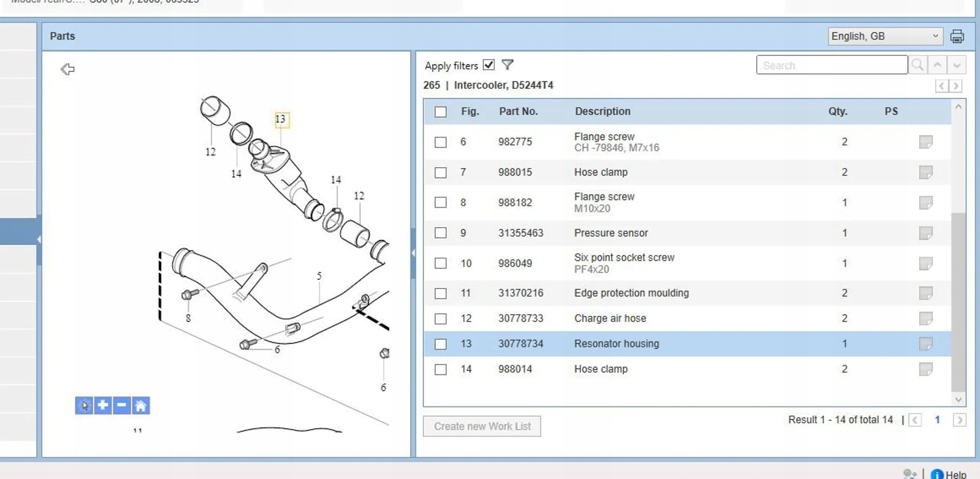Collapse the left sidebar panel handle
Image resolution: width=980 pixels, height=479 pixels.
pos(39,239)
